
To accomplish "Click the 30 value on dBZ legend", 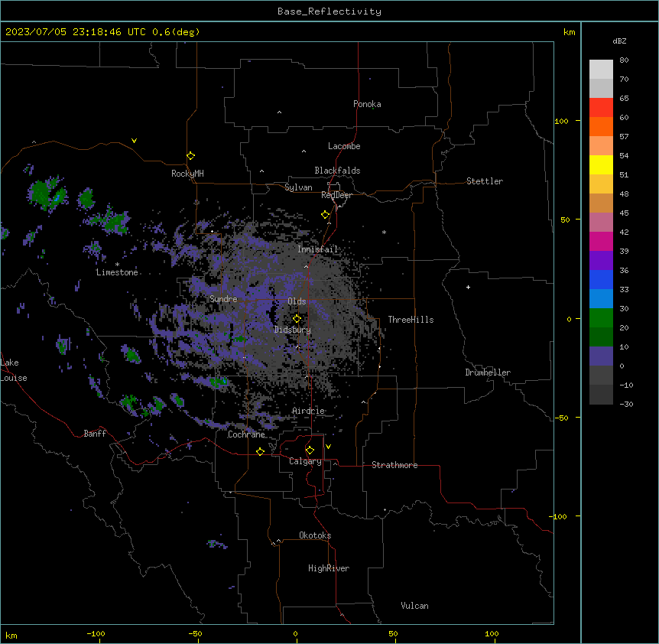I will click(x=624, y=308).
